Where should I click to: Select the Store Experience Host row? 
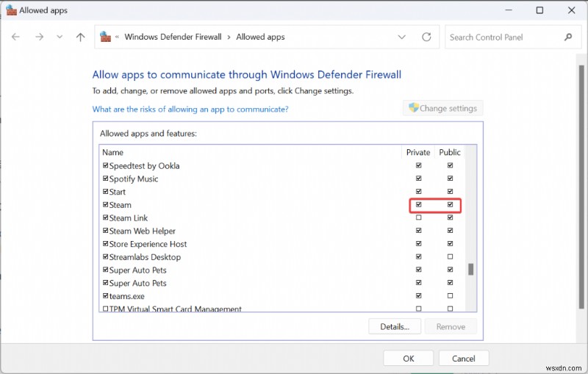coord(284,244)
